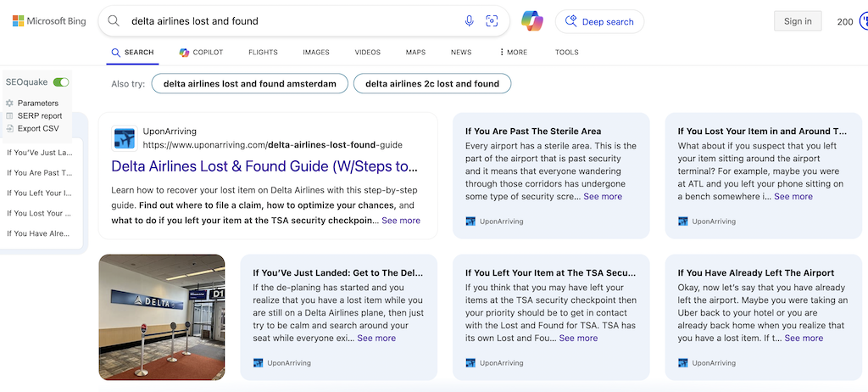The image size is (868, 392).
Task: Open the More menu with dots
Action: click(513, 52)
